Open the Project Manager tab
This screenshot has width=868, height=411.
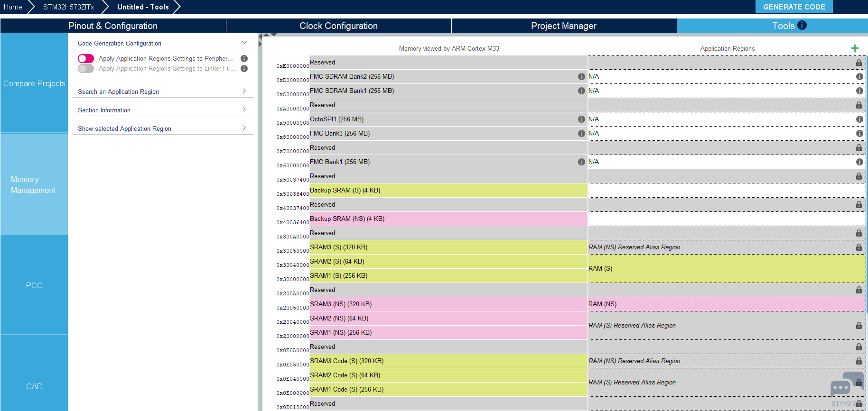564,26
